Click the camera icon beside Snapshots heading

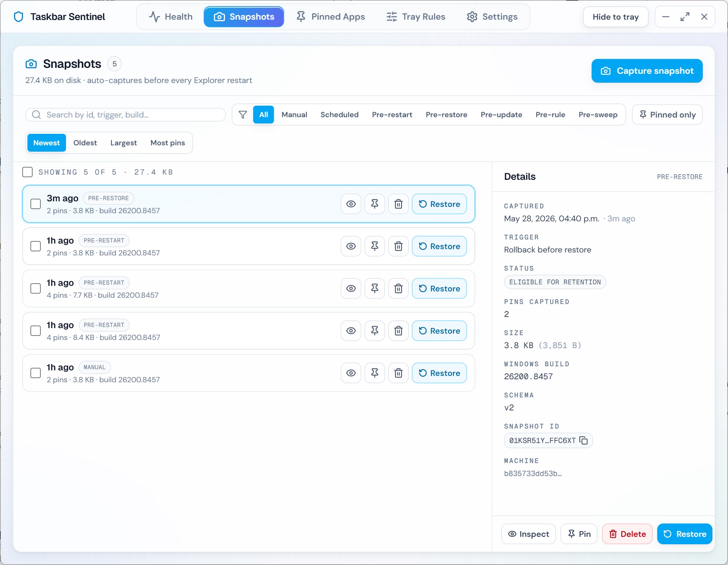31,64
